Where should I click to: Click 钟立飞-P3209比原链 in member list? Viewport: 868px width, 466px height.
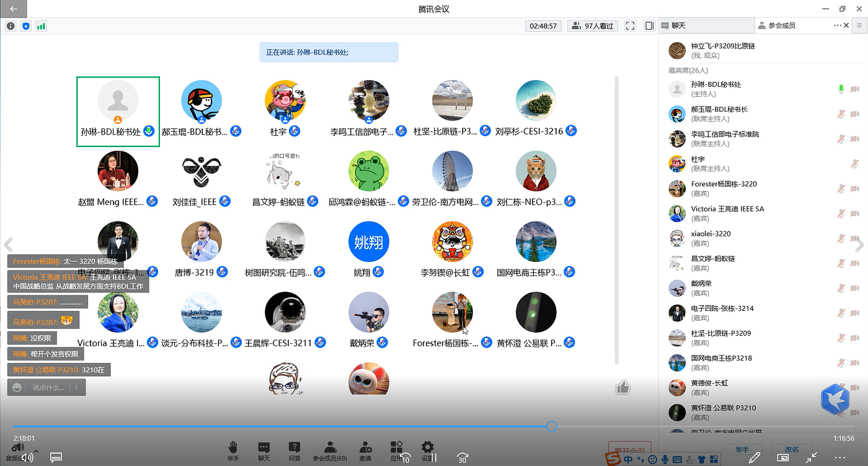pyautogui.click(x=763, y=50)
